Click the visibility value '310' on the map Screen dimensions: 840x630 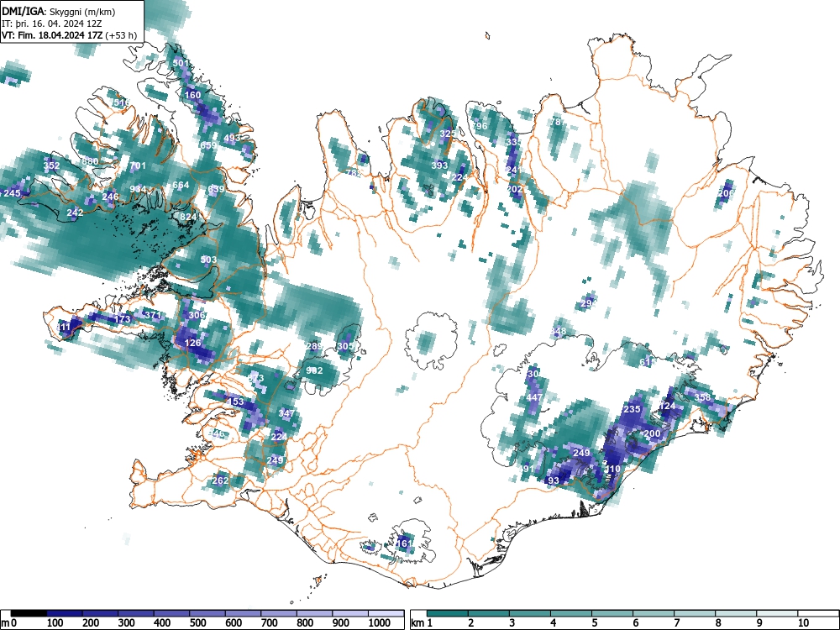point(613,469)
